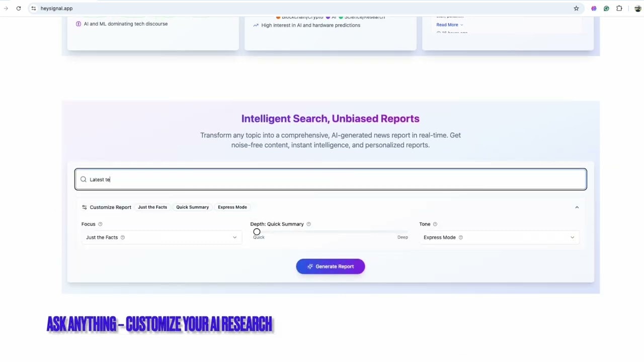Open the green Grammarly extension icon
Screen dimensions: 644x362
click(x=606, y=9)
